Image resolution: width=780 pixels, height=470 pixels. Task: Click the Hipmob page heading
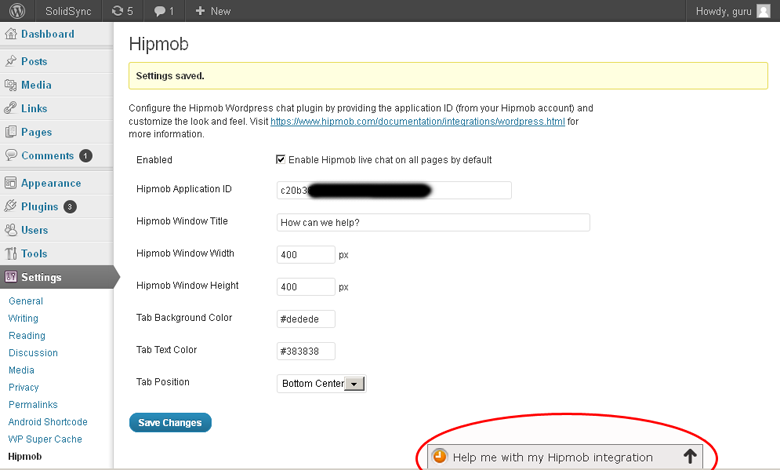pos(159,44)
